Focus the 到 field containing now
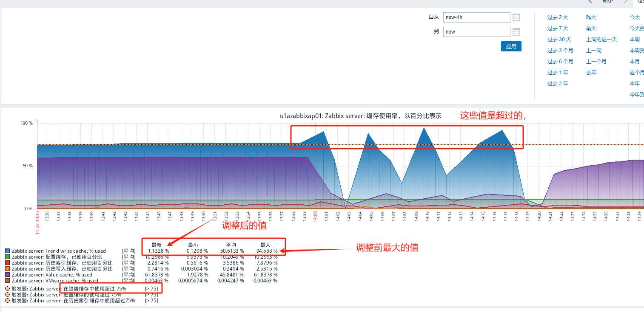This screenshot has height=313, width=644. 476,32
